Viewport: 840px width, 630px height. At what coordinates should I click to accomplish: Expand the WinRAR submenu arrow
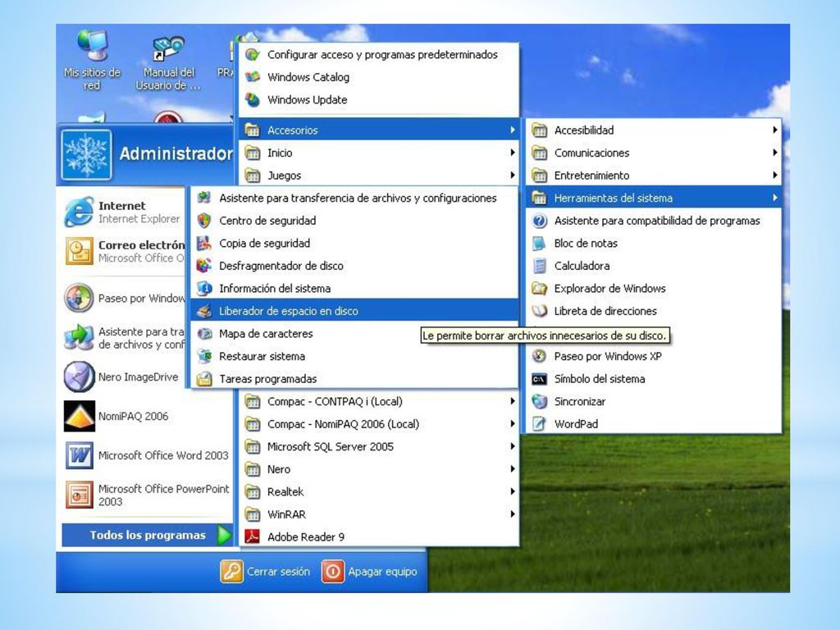pos(512,514)
